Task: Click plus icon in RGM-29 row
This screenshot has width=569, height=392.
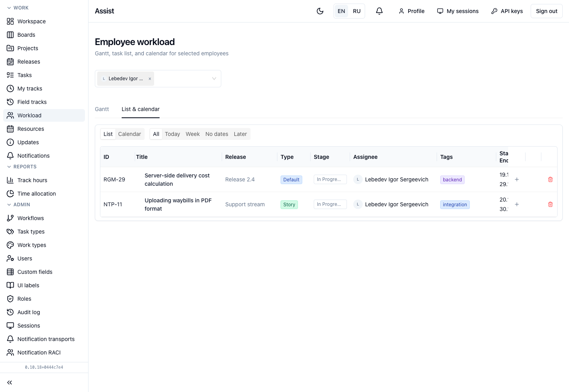Action: (x=517, y=179)
